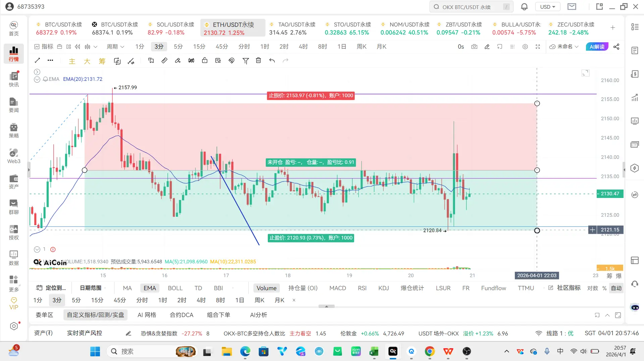The height and width of the screenshot is (361, 644).
Task: Open the 快讯 news flash sidebar icon
Action: click(14, 79)
